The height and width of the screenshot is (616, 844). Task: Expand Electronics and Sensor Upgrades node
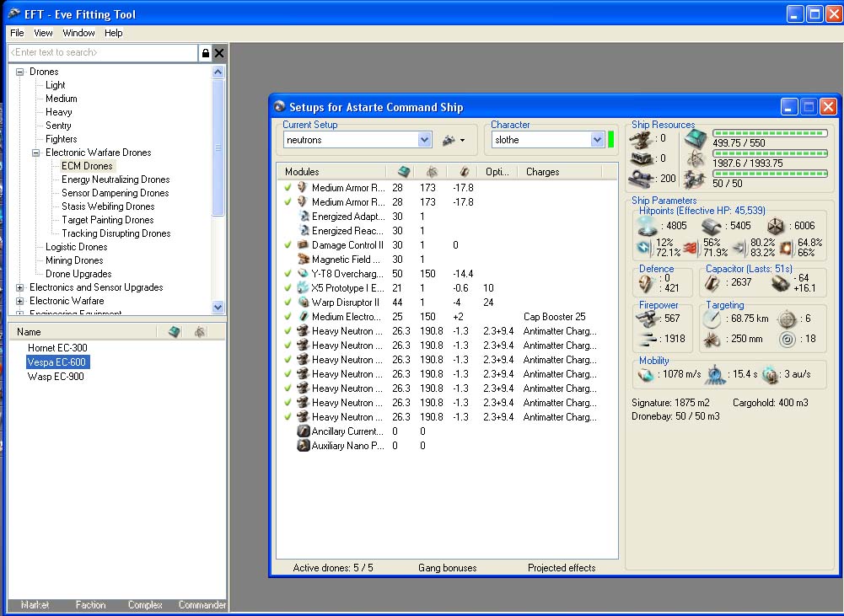point(20,288)
